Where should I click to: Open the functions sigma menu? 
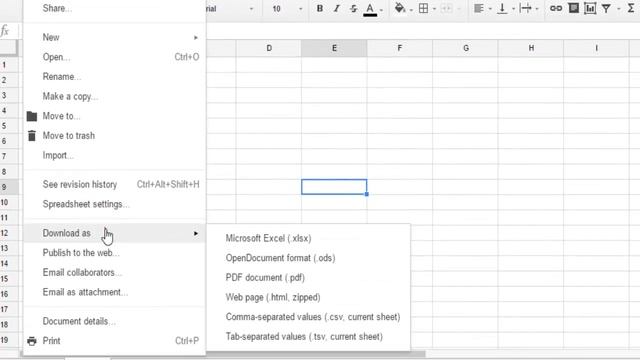click(x=631, y=8)
